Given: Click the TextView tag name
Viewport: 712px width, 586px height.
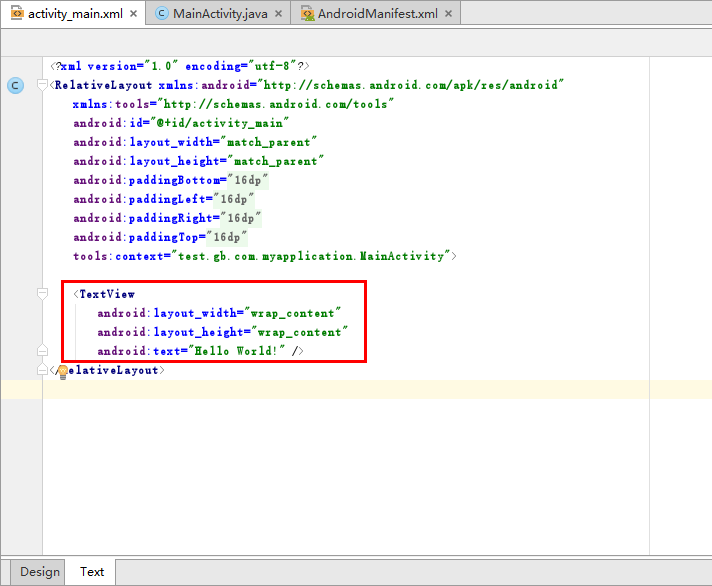Looking at the screenshot, I should (x=107, y=294).
